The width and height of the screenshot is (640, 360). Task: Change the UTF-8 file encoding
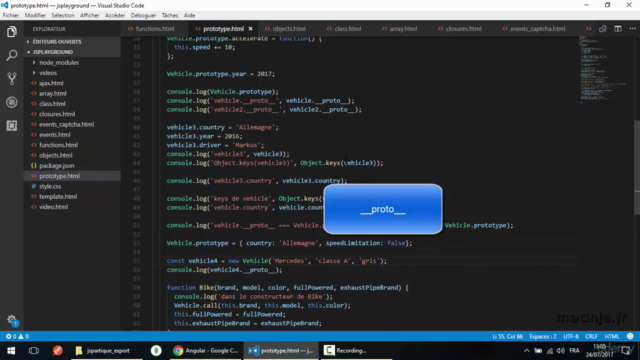coord(571,336)
